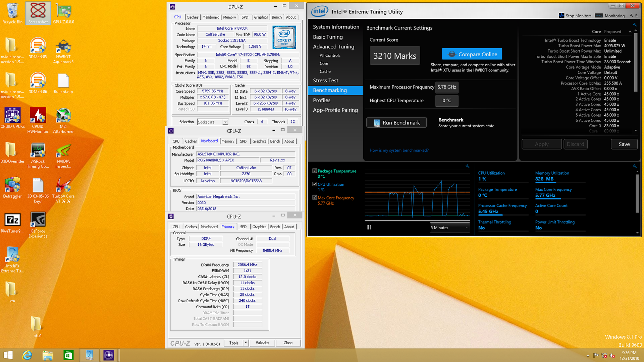The height and width of the screenshot is (362, 644).
Task: Click Compare Online button
Action: pyautogui.click(x=472, y=54)
